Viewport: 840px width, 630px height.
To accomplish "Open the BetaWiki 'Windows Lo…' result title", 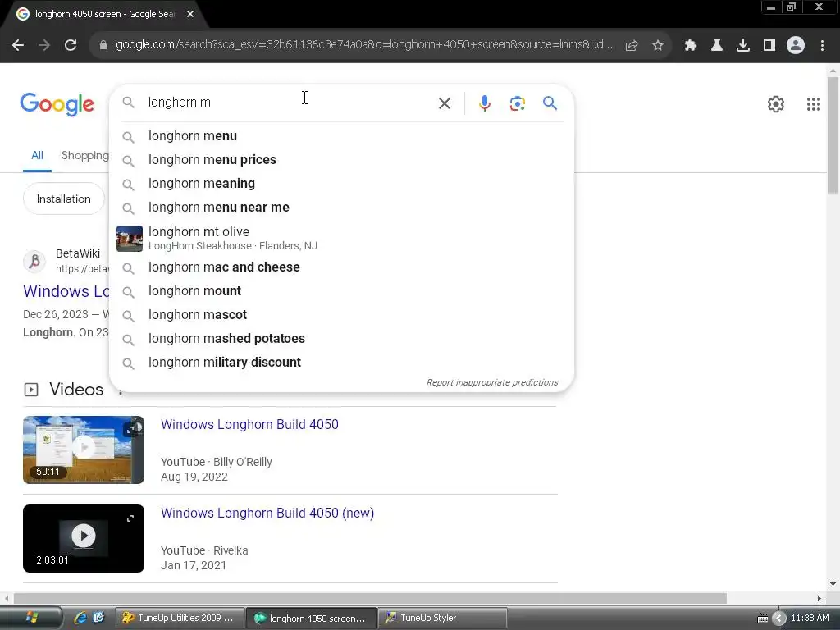I will [66, 291].
